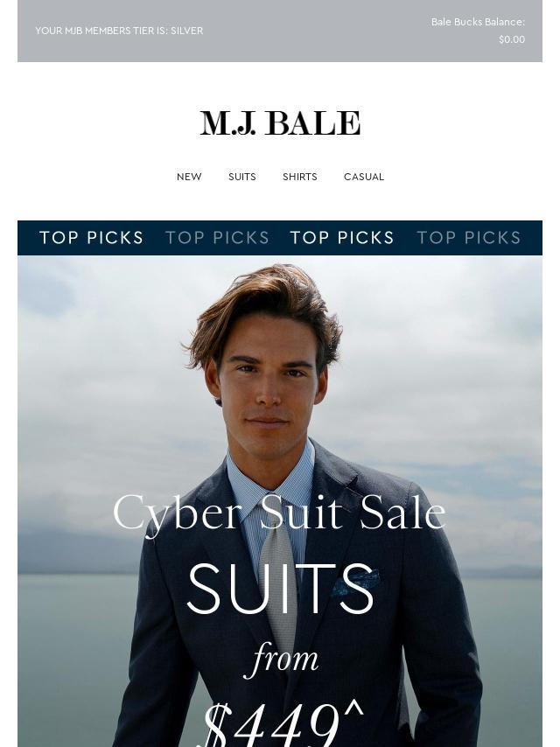Click the second white TOP PICKS label
The width and height of the screenshot is (560, 747).
tap(342, 237)
